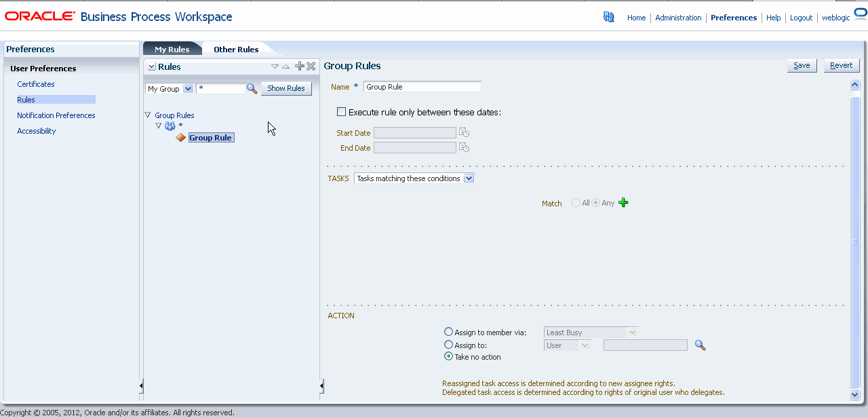Click the rules search filter field
This screenshot has height=418, width=868.
tap(221, 89)
